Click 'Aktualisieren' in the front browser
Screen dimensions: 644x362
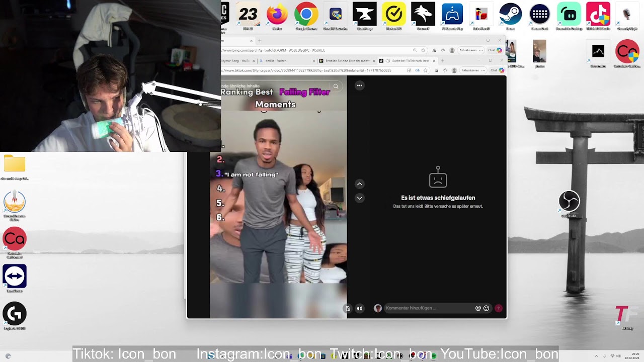pos(472,70)
